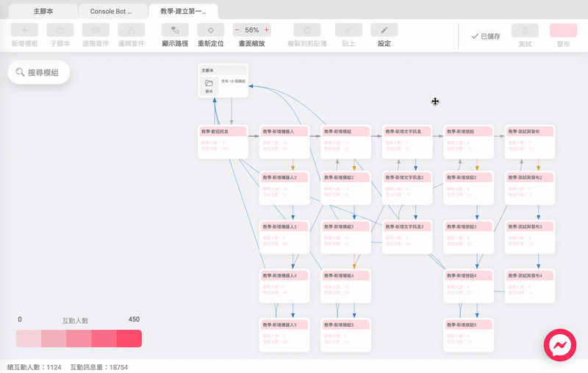The height and width of the screenshot is (373, 588).
Task: Click the 複製到剪貼簿 copy to clipboard icon
Action: (x=307, y=30)
